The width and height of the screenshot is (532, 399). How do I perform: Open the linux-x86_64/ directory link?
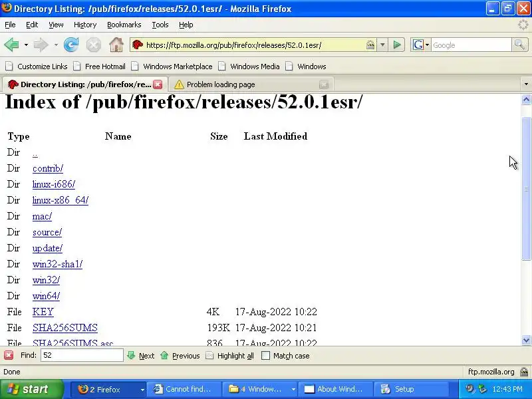click(x=61, y=200)
